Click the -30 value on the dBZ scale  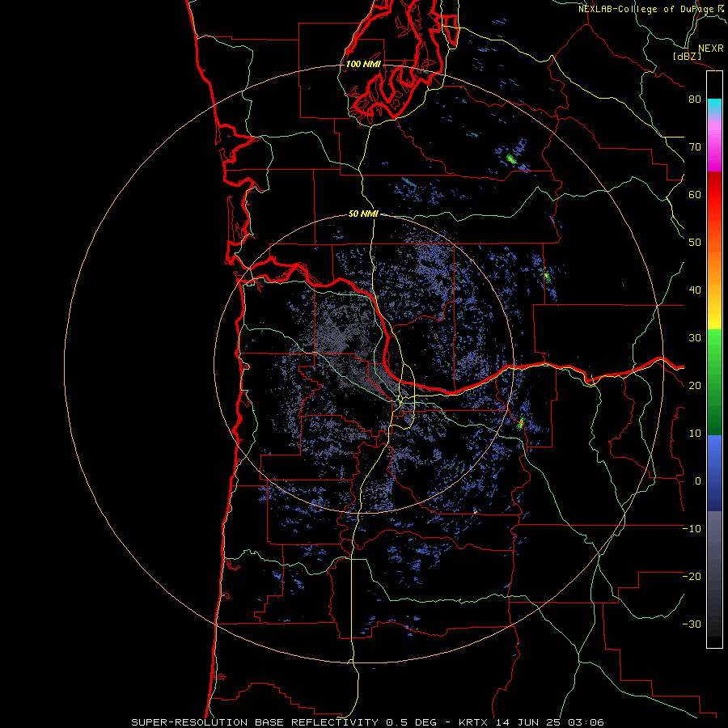tap(692, 624)
